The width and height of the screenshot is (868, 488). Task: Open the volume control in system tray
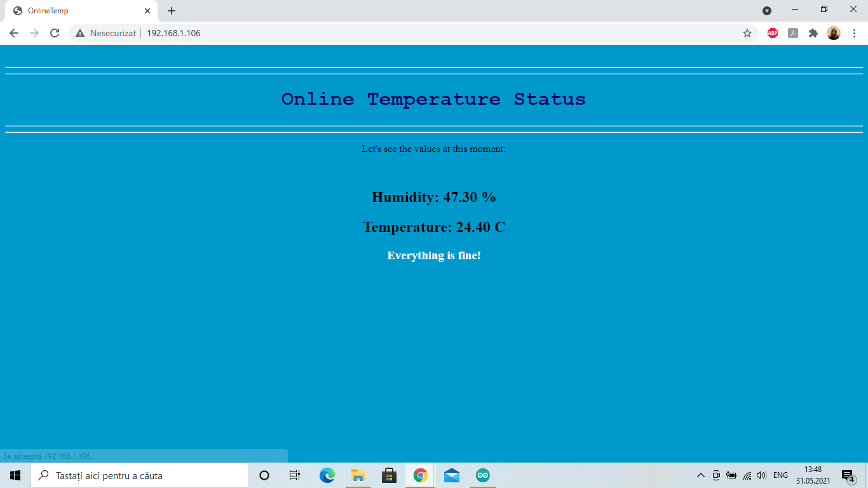tap(761, 475)
